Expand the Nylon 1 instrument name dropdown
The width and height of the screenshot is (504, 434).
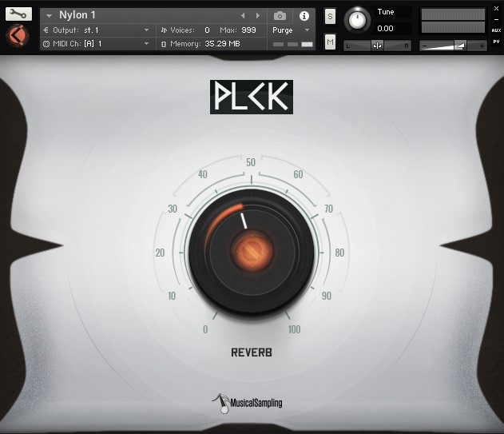tap(49, 16)
